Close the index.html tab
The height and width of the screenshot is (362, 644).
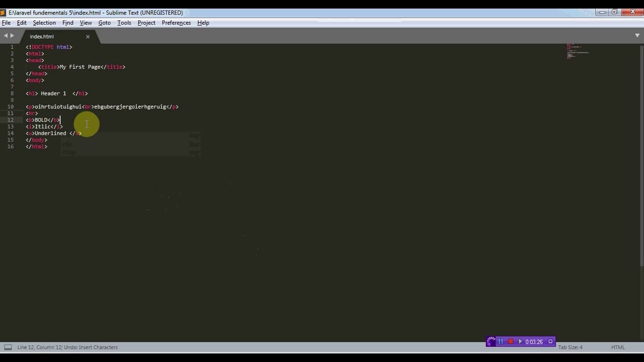88,37
